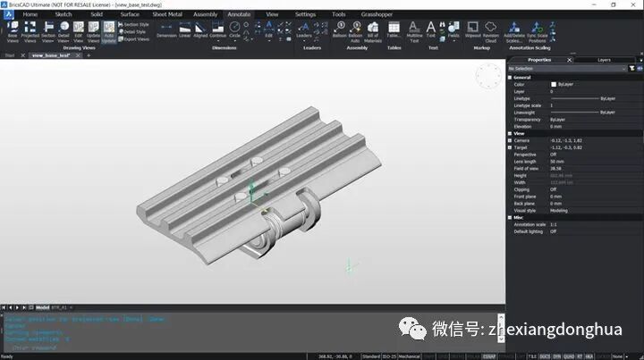Select the Projected Views tool
Image resolution: width=644 pixels, height=360 pixels.
(30, 32)
